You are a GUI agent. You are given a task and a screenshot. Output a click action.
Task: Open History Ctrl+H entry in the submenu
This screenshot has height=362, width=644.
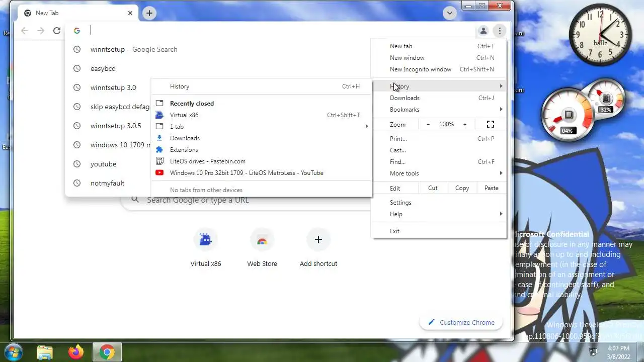coord(262,86)
